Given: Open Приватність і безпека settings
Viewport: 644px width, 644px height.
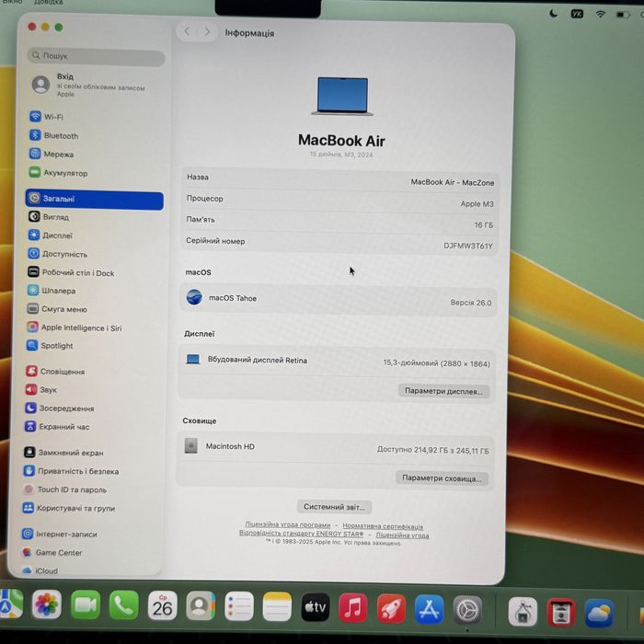Looking at the screenshot, I should (x=72, y=471).
